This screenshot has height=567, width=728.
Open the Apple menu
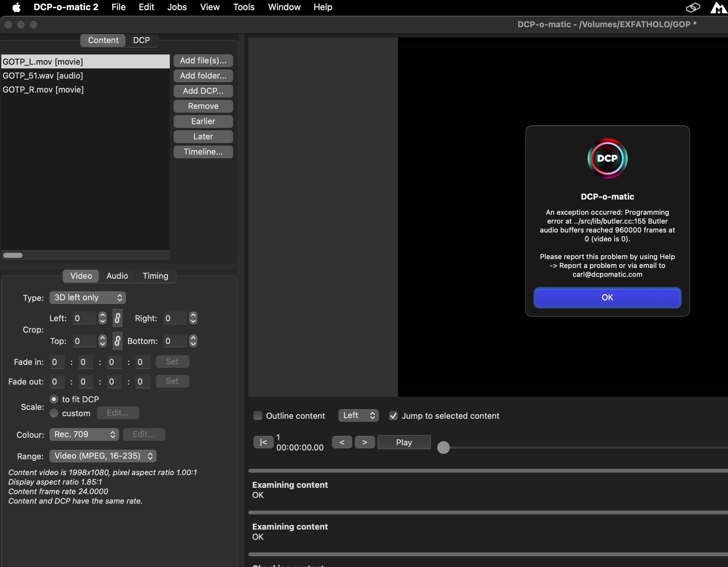pos(16,7)
